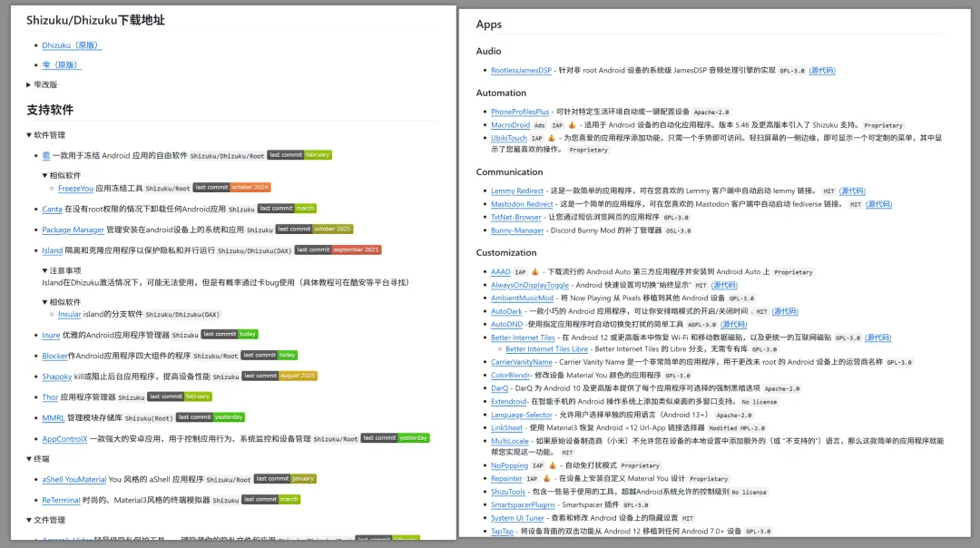Open the ColorBlendr link
Screen dimensions: 980x548
[x=510, y=376]
